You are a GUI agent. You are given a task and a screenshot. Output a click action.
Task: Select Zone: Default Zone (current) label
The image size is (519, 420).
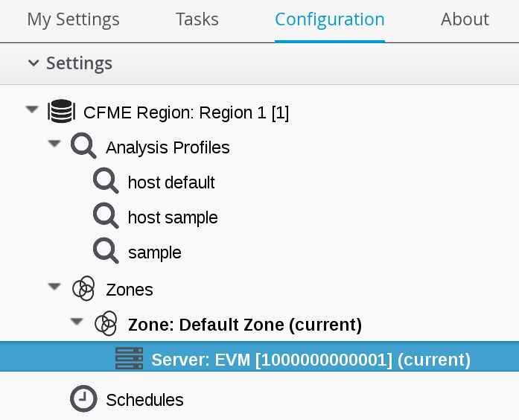point(245,325)
